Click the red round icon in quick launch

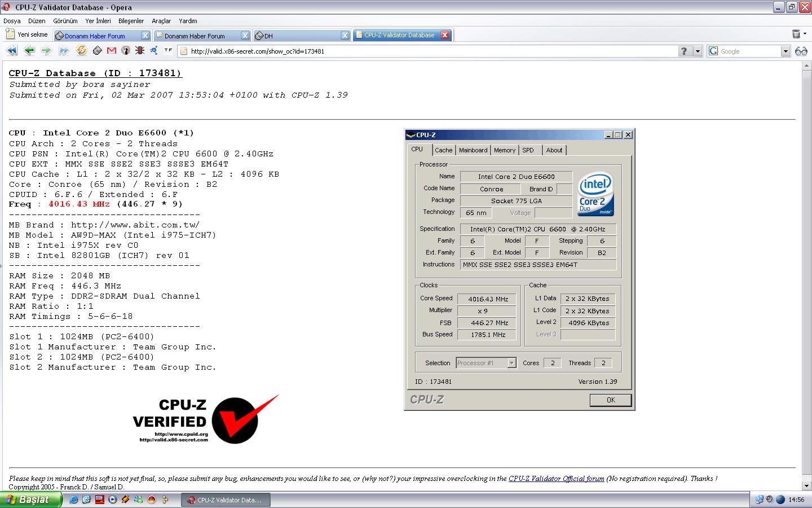151,500
